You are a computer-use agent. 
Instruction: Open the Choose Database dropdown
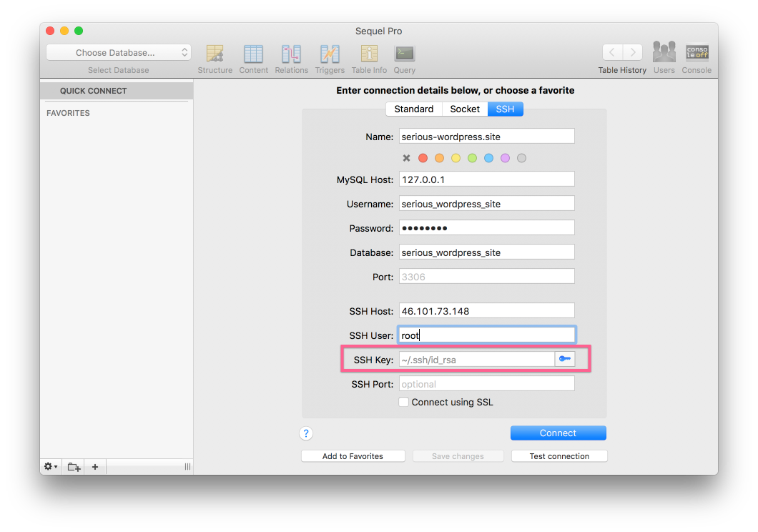[119, 53]
